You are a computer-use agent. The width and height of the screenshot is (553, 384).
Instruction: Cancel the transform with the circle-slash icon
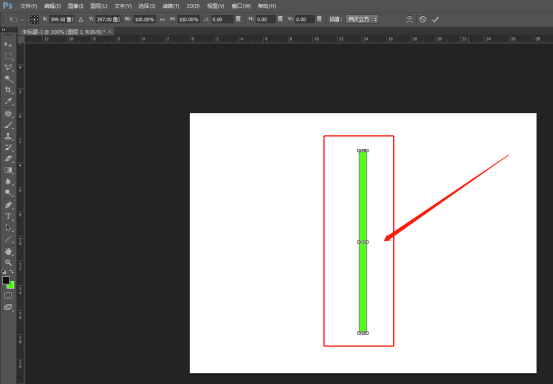(x=423, y=20)
